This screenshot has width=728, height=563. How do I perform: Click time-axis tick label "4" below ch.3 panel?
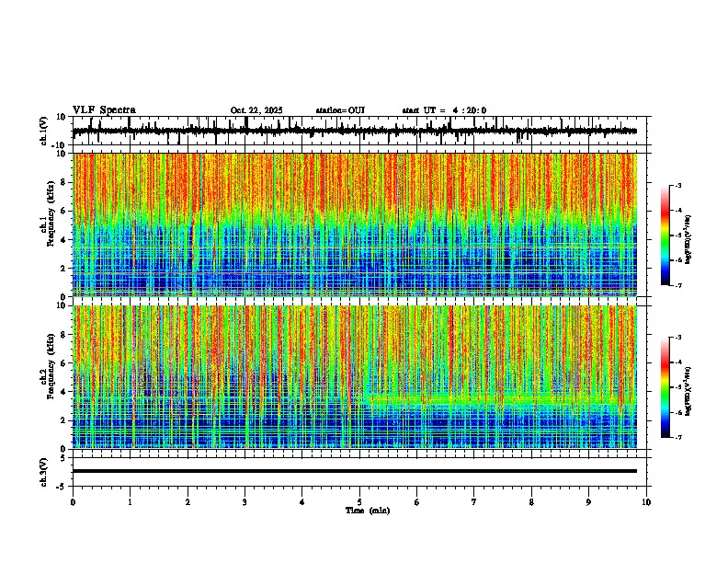coord(302,502)
